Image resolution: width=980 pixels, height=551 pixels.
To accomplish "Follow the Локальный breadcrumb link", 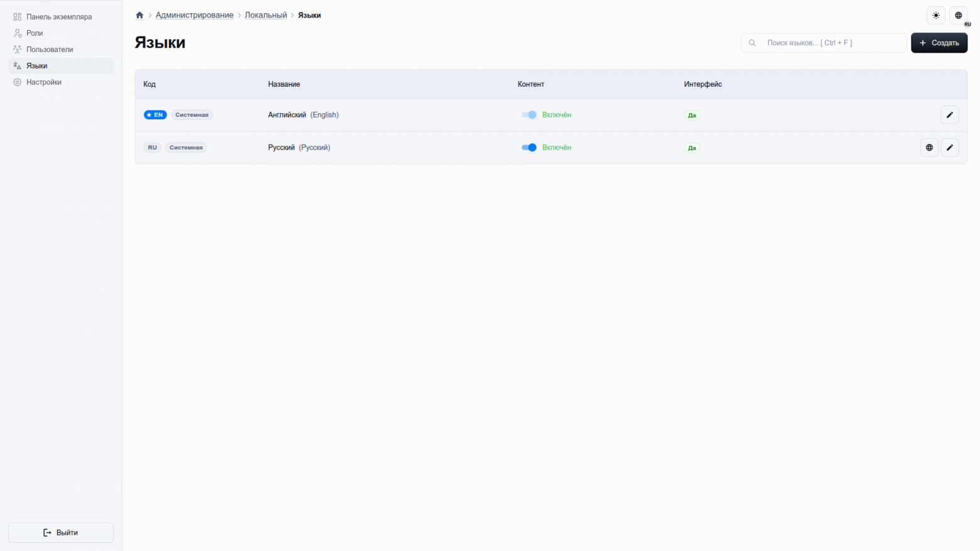I will coord(266,15).
